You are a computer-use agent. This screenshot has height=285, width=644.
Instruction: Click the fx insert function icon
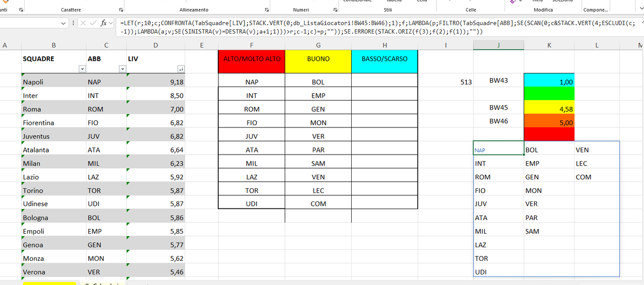[x=104, y=23]
